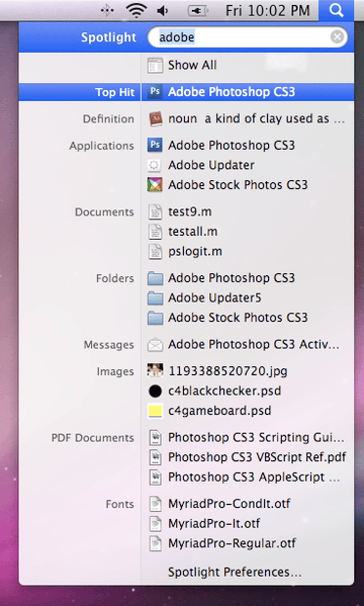Open the c4gameboard.psd yellow image

(x=155, y=411)
